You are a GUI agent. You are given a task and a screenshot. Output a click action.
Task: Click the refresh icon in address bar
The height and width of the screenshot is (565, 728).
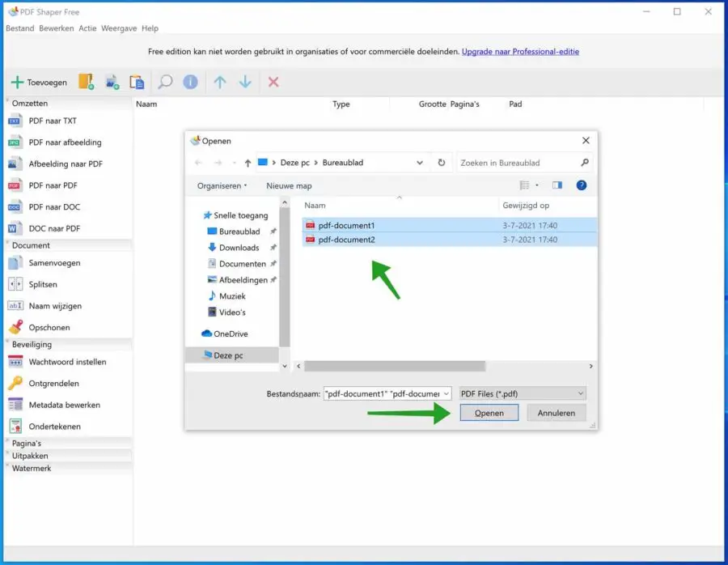point(442,163)
